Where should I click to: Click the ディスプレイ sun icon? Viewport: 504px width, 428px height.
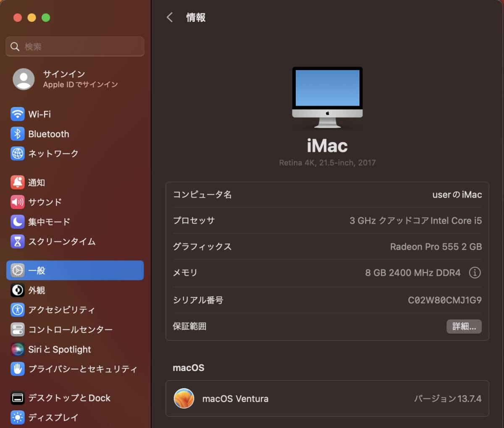(18, 418)
